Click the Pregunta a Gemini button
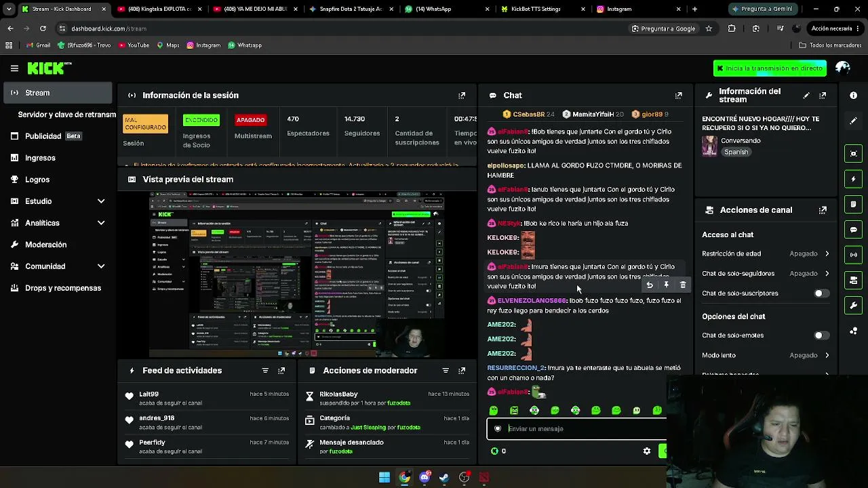868x488 pixels. pyautogui.click(x=762, y=9)
